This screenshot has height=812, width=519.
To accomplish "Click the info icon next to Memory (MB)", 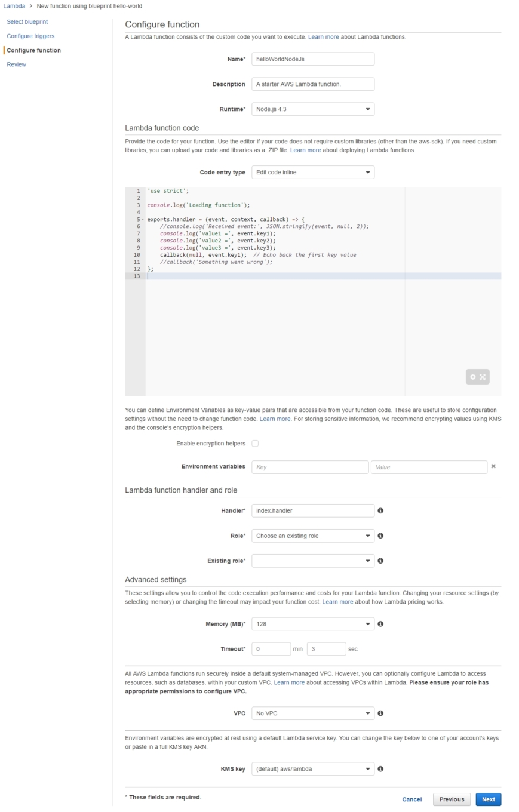I will tap(380, 624).
